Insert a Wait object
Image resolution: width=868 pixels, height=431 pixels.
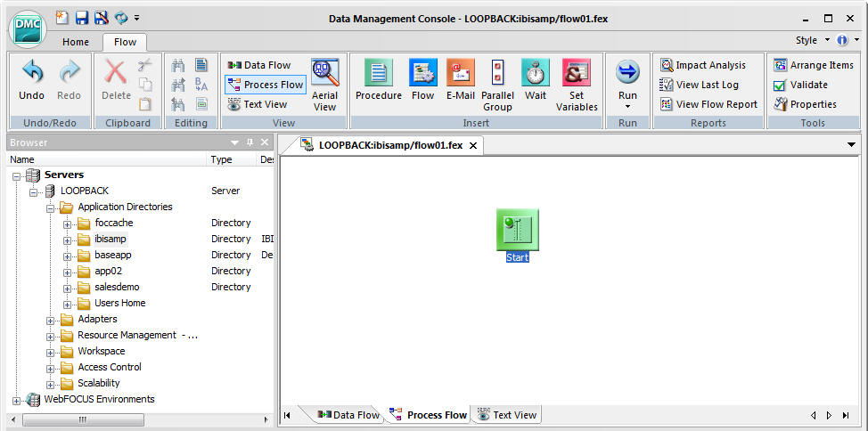pos(536,79)
